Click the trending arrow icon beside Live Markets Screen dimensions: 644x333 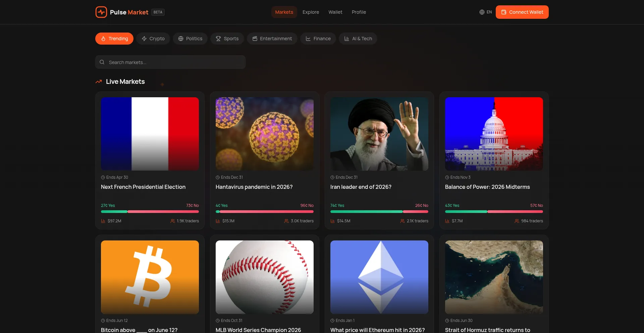(x=99, y=81)
